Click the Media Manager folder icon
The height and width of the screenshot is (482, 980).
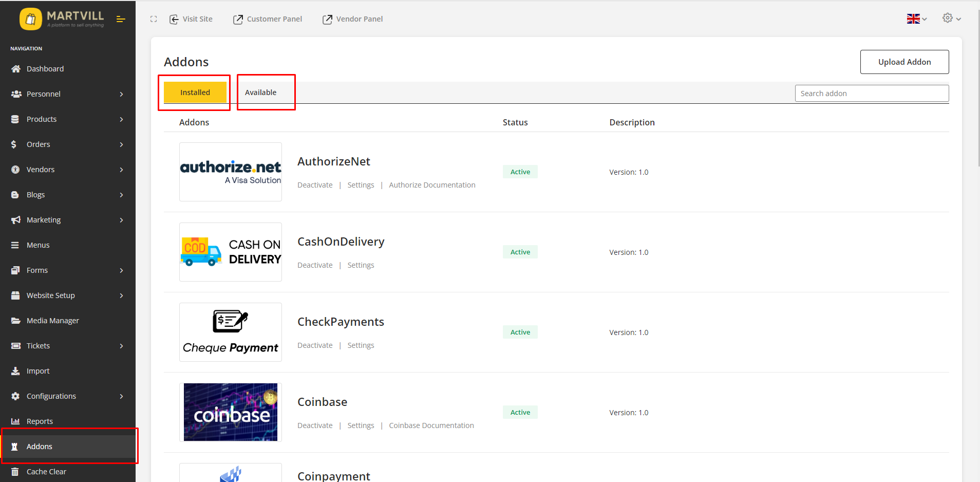click(x=16, y=321)
